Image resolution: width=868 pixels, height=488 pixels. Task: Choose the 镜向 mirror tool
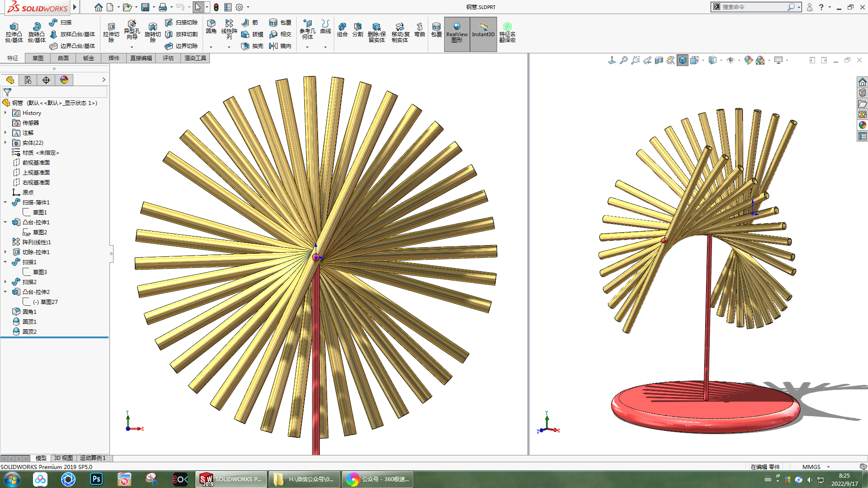[x=280, y=46]
